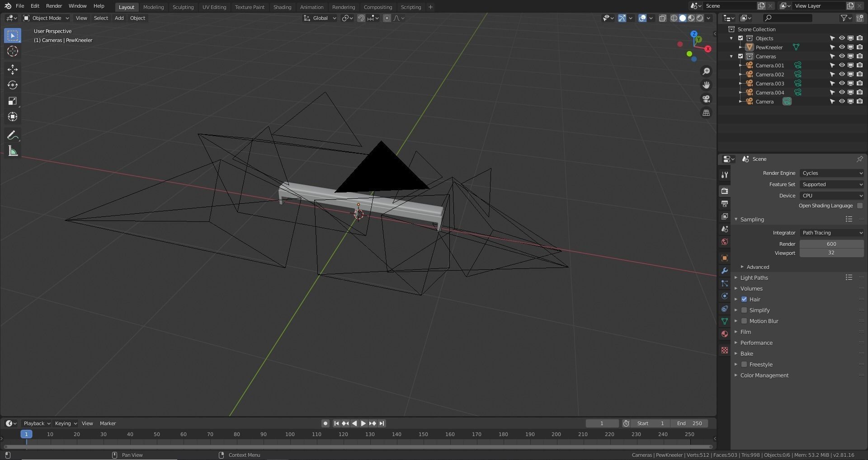
Task: Switch to the UV Editing workspace tab
Action: pos(214,7)
